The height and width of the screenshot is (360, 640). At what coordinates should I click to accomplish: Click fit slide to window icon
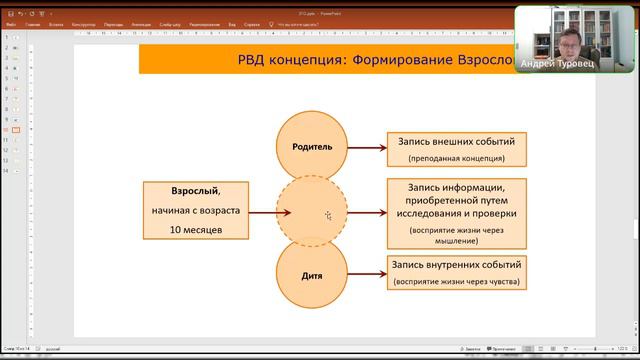coord(635,349)
